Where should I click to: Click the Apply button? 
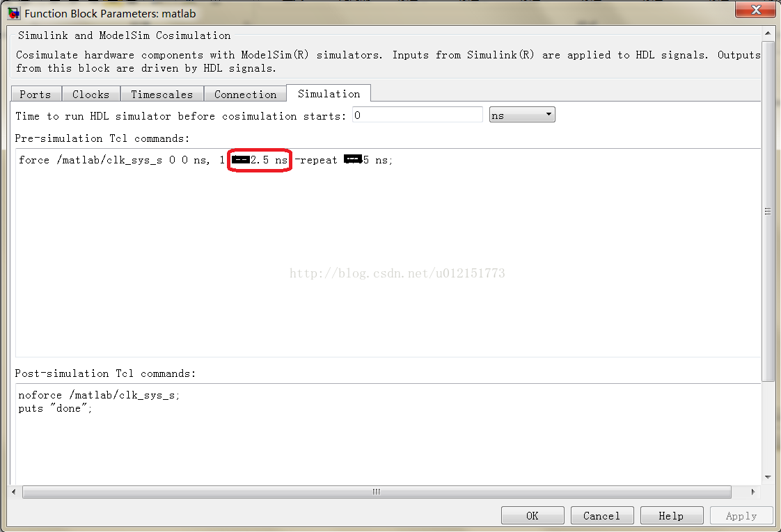click(741, 515)
